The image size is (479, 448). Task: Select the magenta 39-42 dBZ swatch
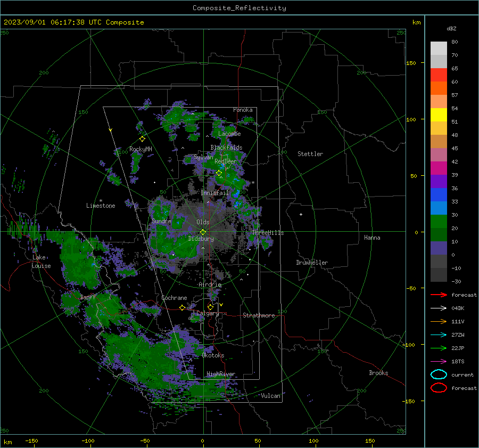coord(439,168)
